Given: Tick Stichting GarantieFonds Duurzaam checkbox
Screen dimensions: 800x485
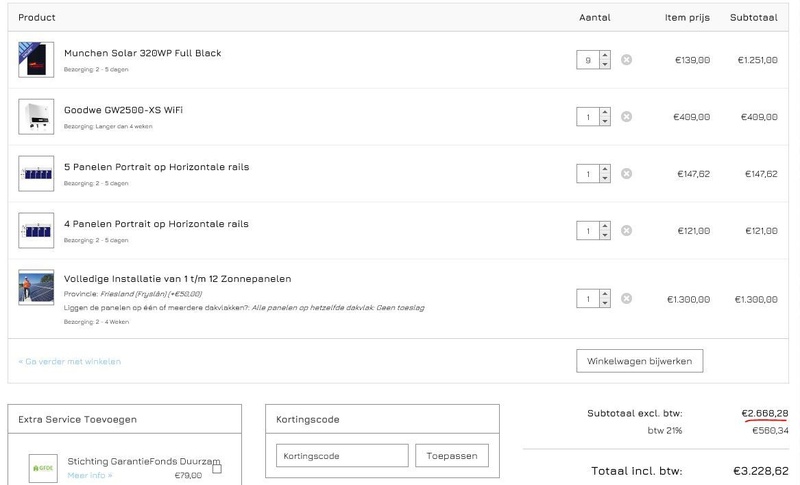Looking at the screenshot, I should click(x=217, y=468).
